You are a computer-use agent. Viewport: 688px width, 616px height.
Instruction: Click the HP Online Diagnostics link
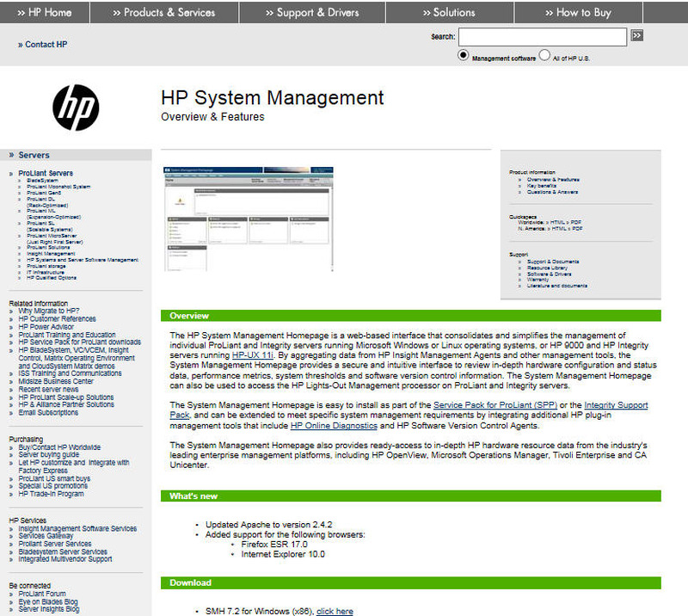click(x=335, y=425)
